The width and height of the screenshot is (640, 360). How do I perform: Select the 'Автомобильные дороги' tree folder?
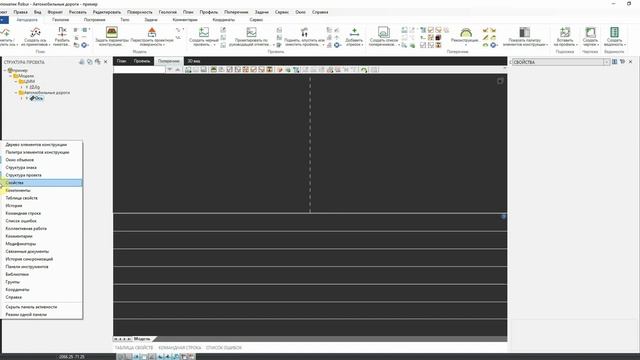(47, 93)
